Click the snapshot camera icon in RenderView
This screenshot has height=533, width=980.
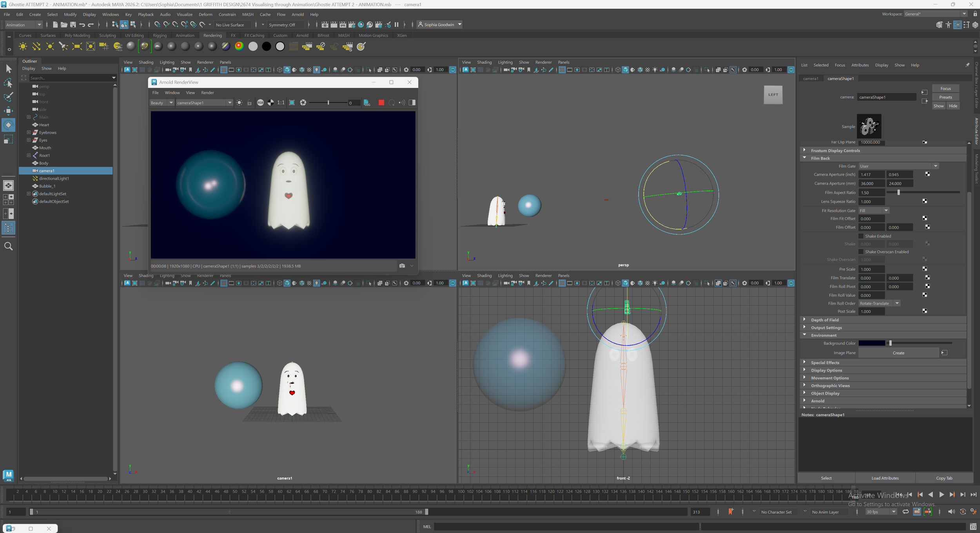tap(402, 266)
